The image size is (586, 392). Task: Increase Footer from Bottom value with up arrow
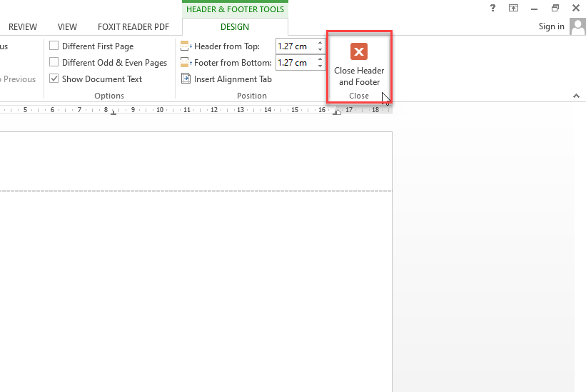(x=320, y=59)
